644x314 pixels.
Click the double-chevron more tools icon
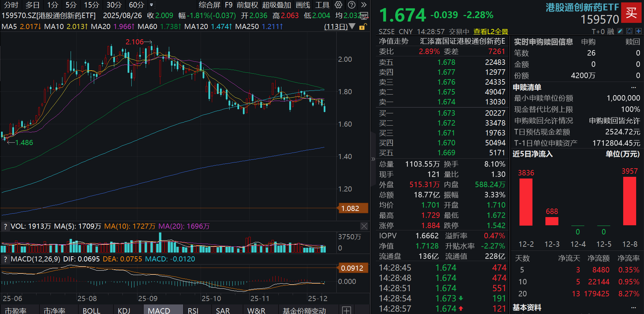[364, 5]
